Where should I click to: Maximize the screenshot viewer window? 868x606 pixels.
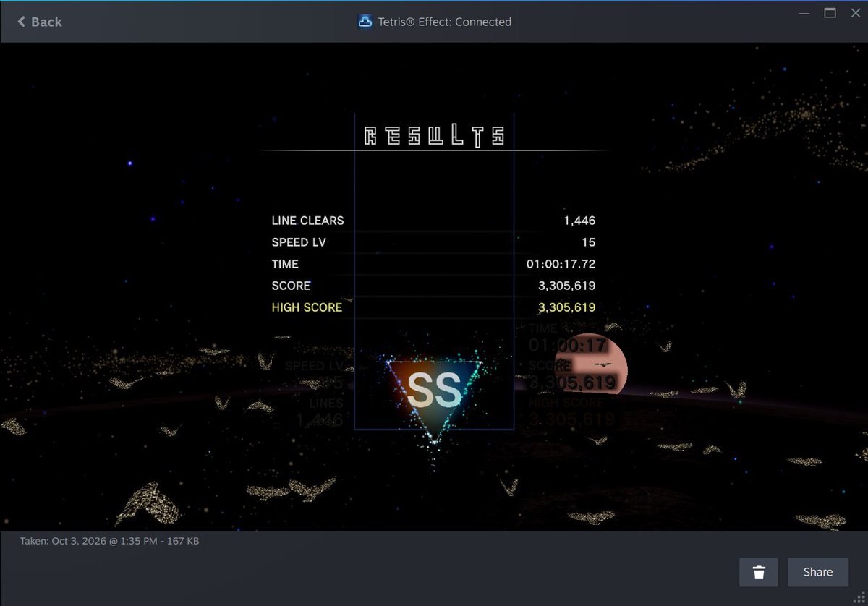pyautogui.click(x=830, y=12)
